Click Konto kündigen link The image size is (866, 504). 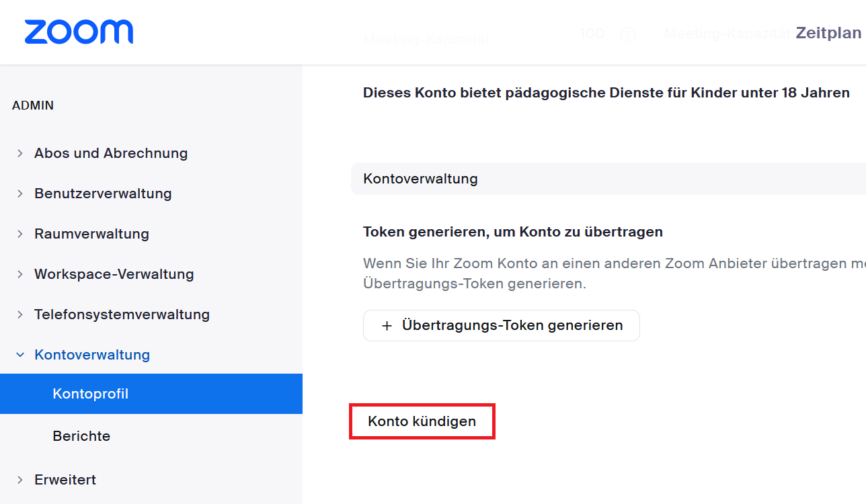coord(422,421)
